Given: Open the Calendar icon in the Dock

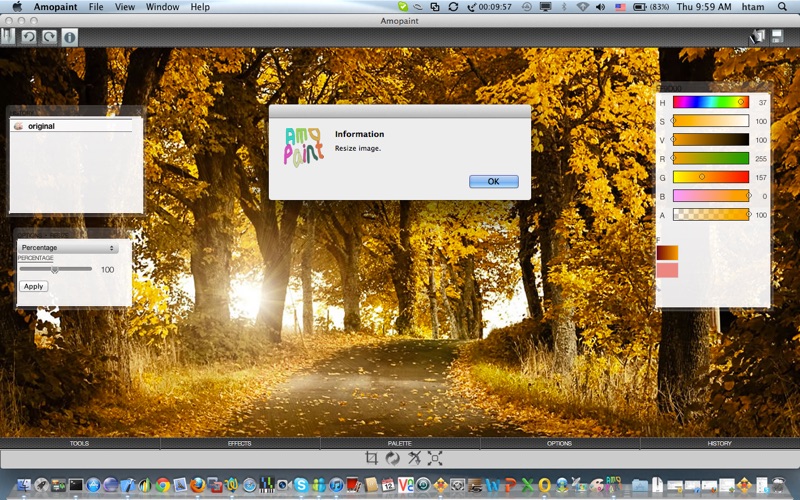Looking at the screenshot, I should click(388, 485).
